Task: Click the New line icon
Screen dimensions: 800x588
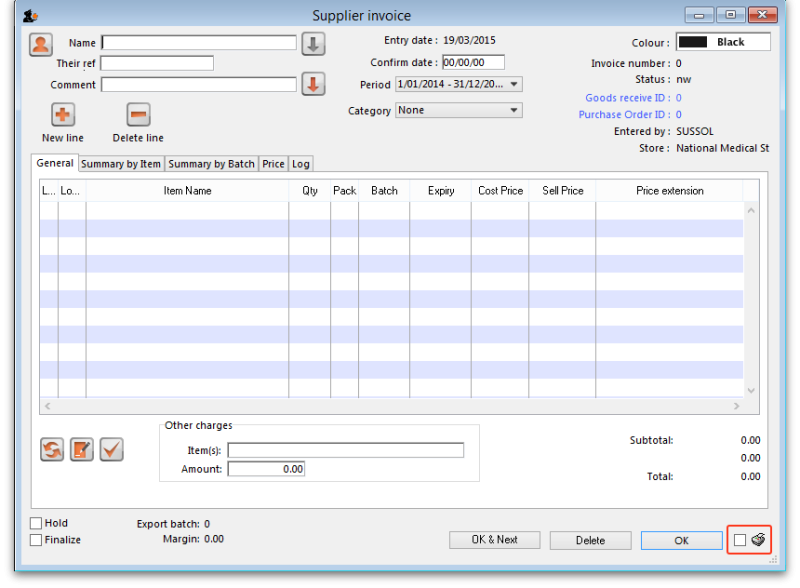Action: (x=61, y=113)
